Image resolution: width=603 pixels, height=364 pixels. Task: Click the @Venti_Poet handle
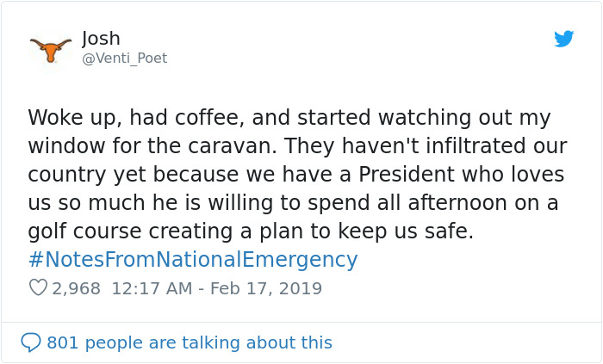tap(124, 59)
